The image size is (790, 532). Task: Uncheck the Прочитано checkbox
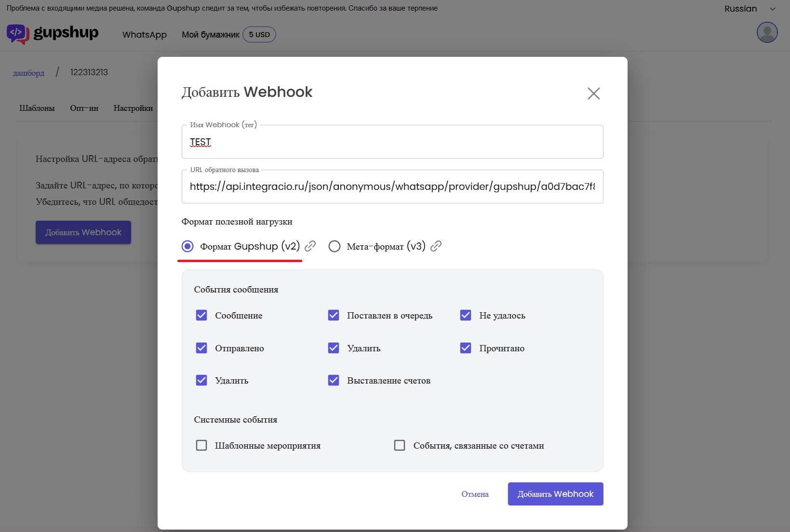click(x=466, y=348)
